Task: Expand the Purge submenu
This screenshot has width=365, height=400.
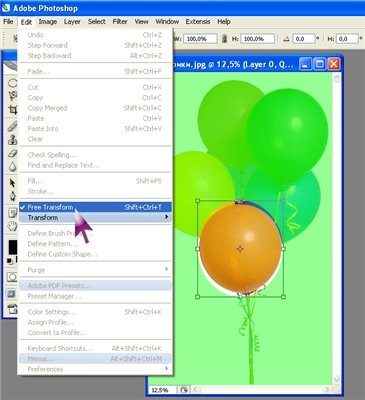Action: 95,270
